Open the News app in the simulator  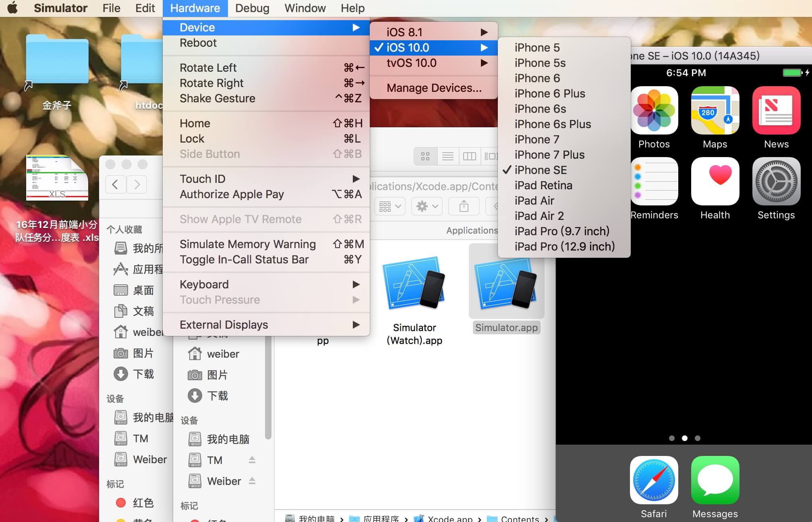click(x=776, y=110)
